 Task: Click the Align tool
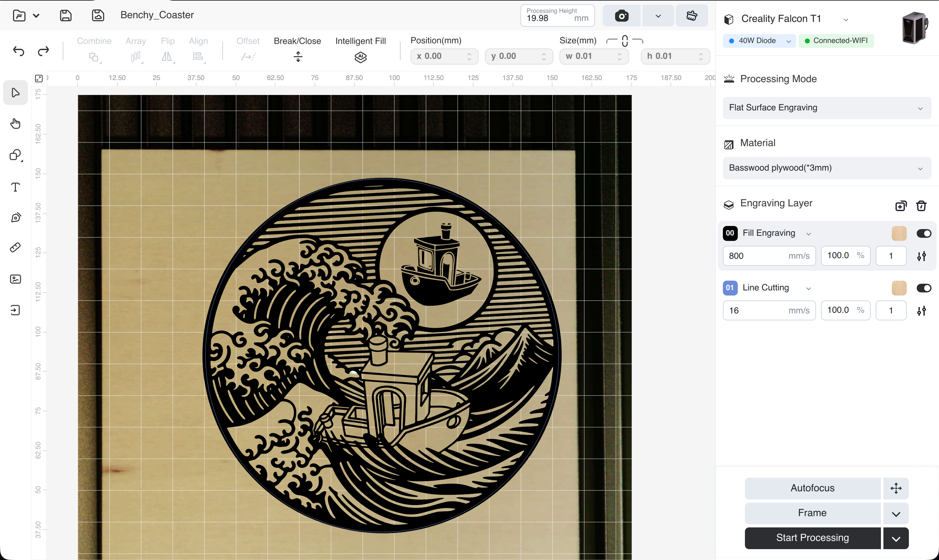point(198,49)
